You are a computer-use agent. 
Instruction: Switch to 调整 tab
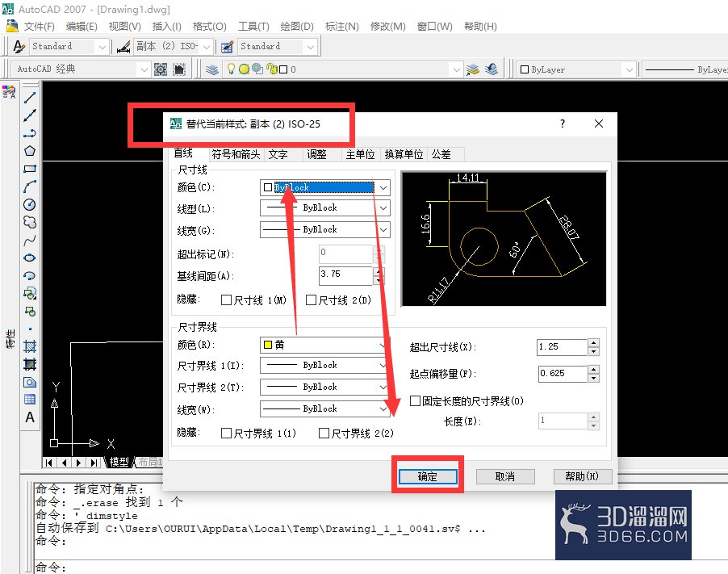click(x=316, y=154)
